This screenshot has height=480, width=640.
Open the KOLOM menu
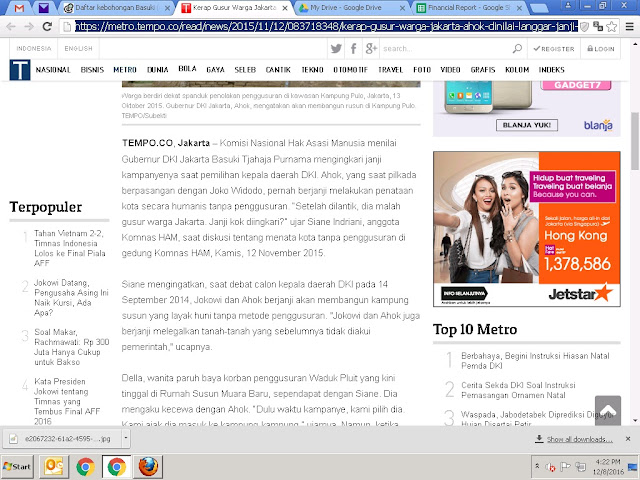point(517,70)
